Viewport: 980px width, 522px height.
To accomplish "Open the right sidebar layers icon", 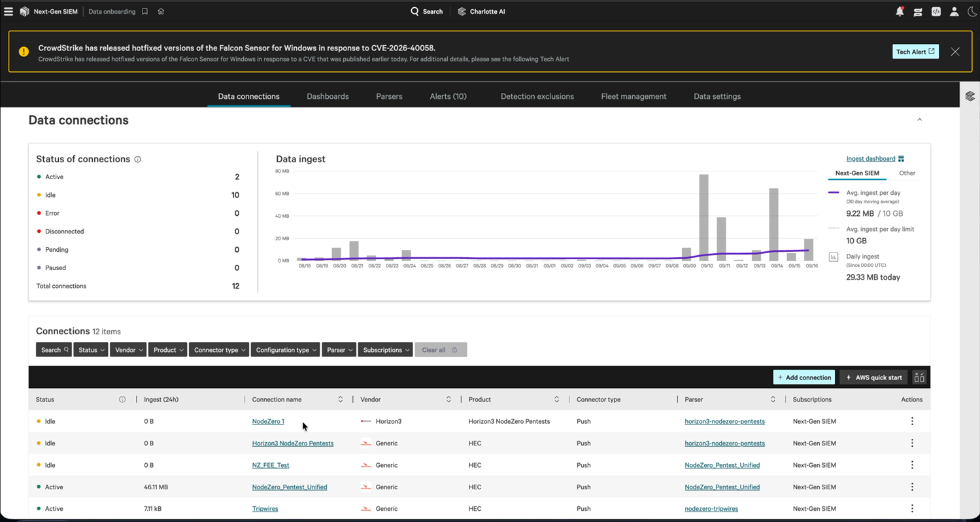I will click(970, 96).
